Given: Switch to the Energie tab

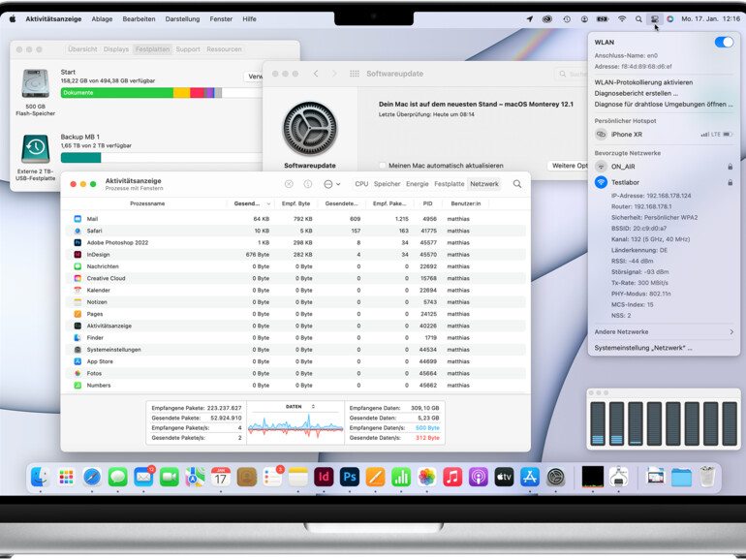Looking at the screenshot, I should coord(418,184).
